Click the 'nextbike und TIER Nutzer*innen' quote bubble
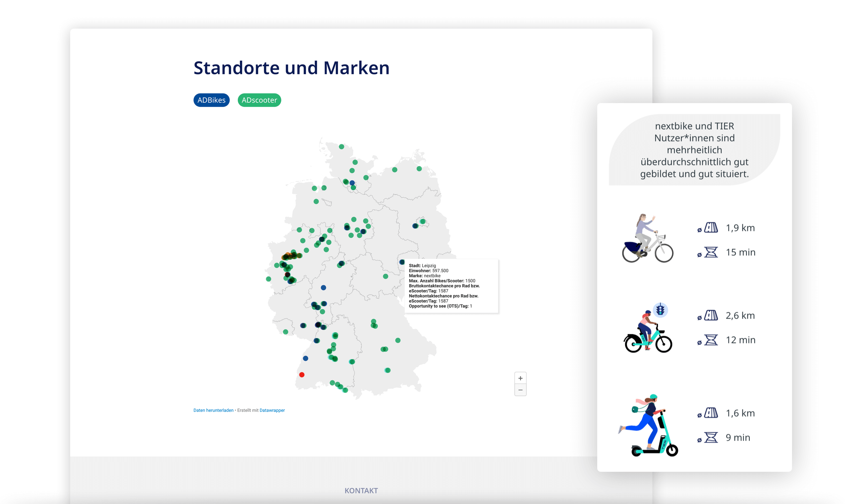845x504 pixels. (x=694, y=150)
